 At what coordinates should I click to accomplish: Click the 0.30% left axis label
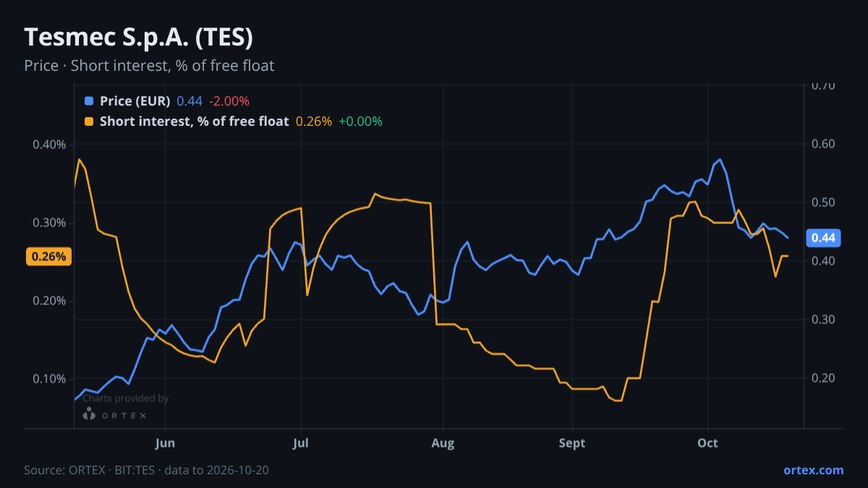pyautogui.click(x=49, y=223)
